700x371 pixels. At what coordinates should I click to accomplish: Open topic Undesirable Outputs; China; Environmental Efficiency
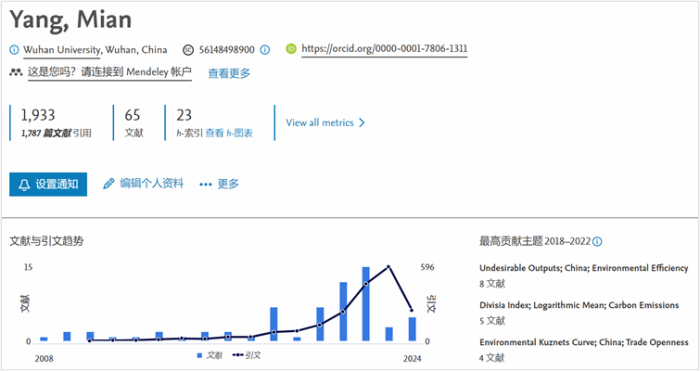point(583,268)
